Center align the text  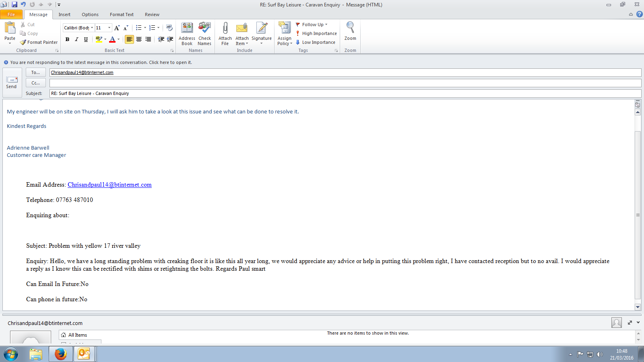coord(139,39)
